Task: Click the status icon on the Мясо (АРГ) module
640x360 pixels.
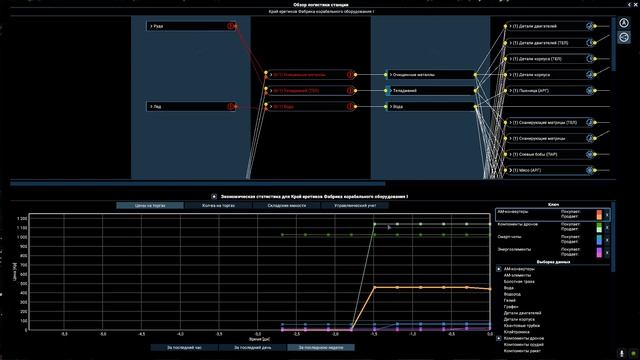Action: click(589, 170)
